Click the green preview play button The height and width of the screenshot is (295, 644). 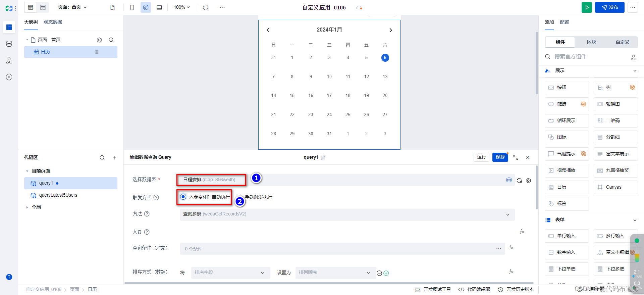coord(587,7)
